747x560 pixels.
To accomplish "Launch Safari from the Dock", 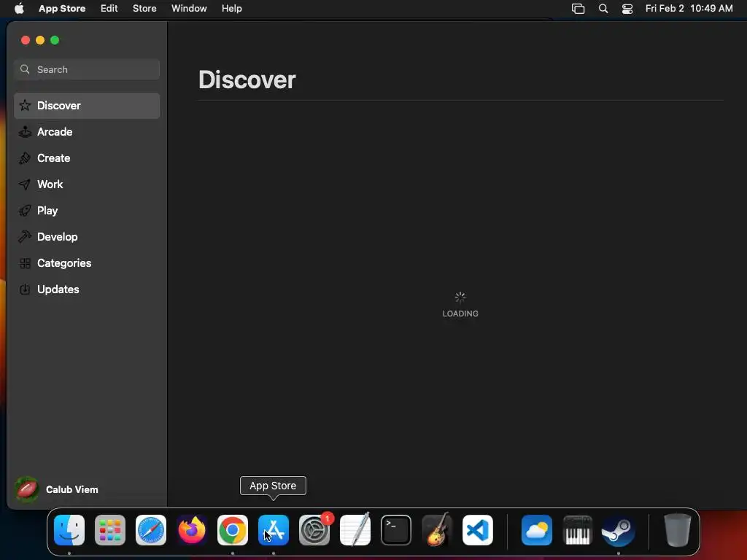I will coord(151,530).
